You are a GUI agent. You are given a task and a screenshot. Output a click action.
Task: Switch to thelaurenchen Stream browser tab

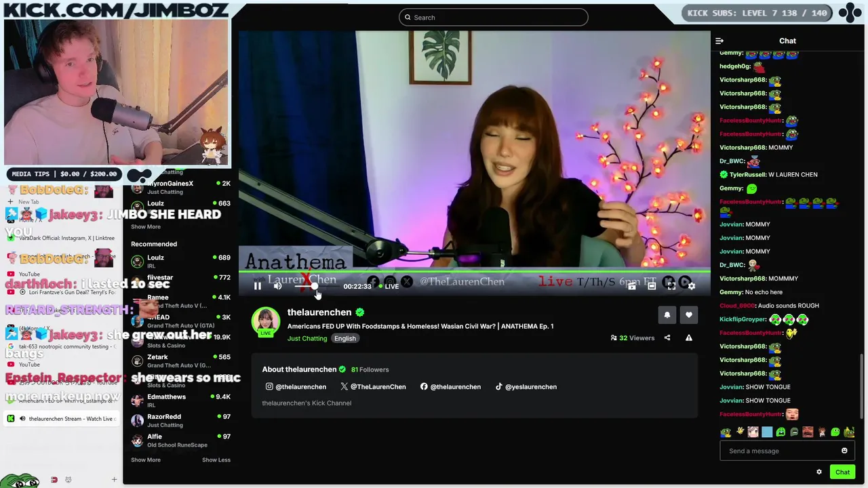[61, 419]
